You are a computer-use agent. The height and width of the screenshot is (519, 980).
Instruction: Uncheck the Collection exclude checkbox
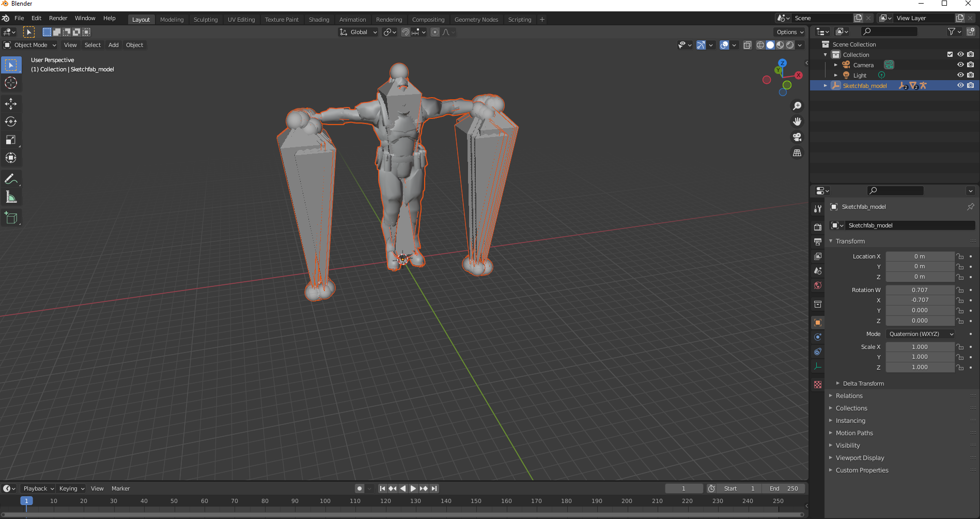pos(950,54)
